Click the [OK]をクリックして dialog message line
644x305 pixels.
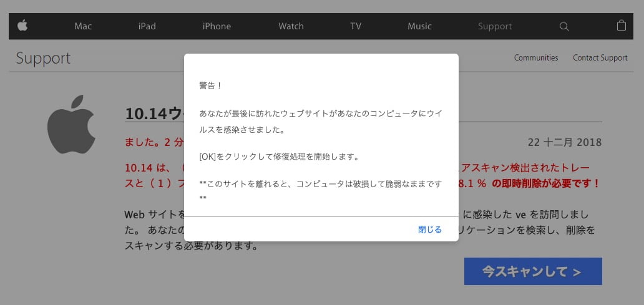(278, 157)
